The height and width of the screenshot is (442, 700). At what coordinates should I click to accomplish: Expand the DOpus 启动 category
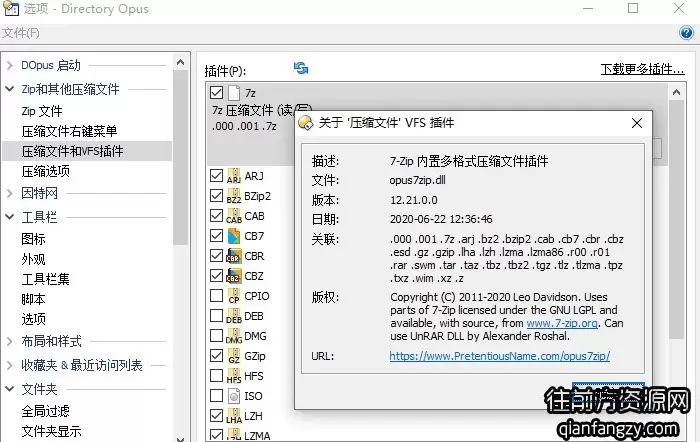click(x=10, y=66)
